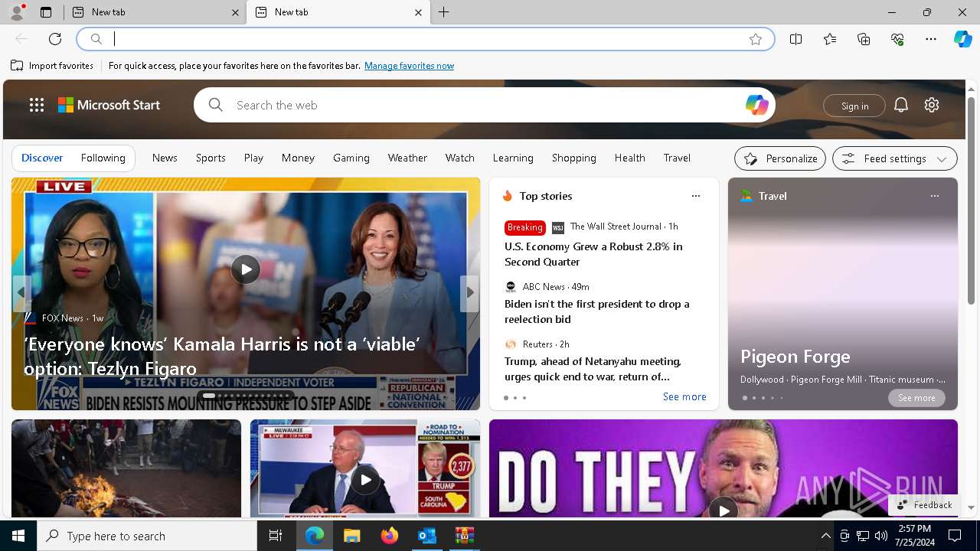Open WinRAR from taskbar
Image resolution: width=980 pixels, height=551 pixels.
tap(465, 536)
